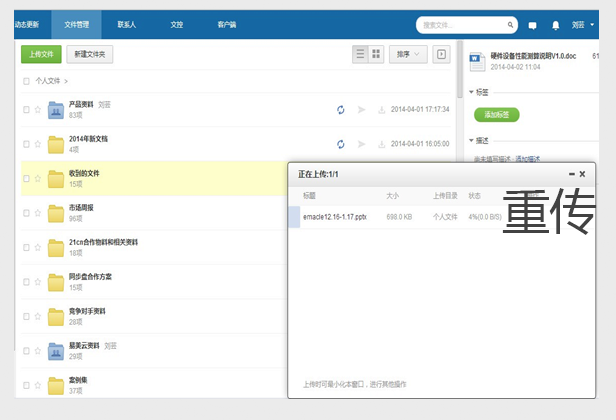Star the 收到的文件 folder
The image size is (616, 420).
[x=38, y=179]
